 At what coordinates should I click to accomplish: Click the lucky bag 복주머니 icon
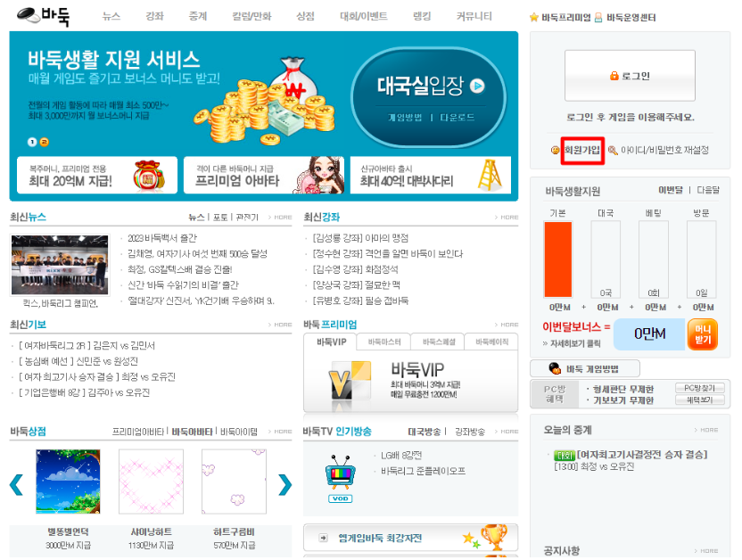coord(149,176)
